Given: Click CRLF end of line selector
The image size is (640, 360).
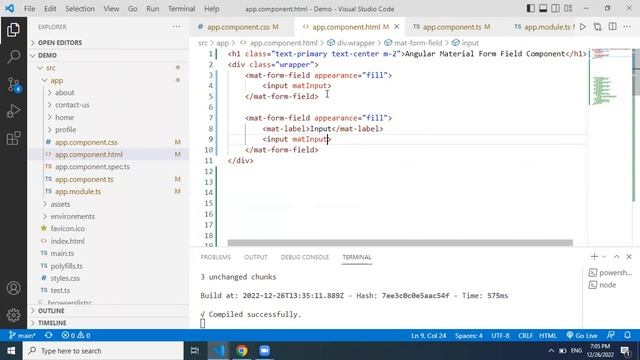Looking at the screenshot, I should (525, 336).
